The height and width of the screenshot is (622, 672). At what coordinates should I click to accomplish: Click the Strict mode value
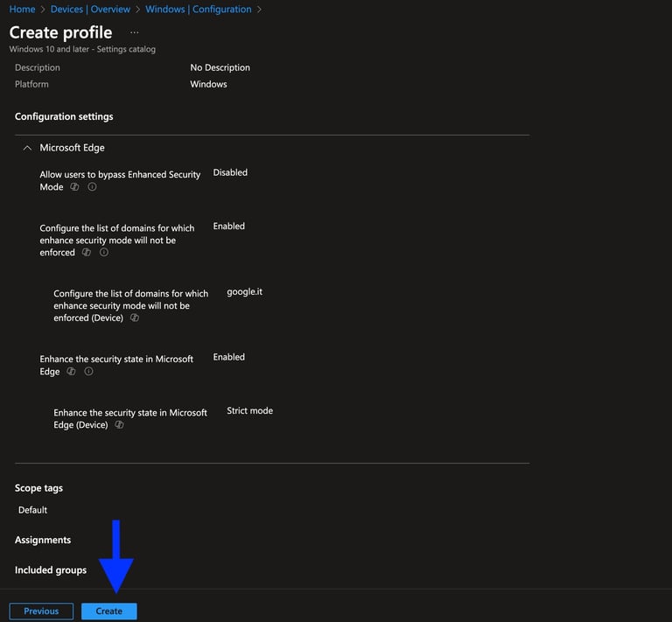250,410
